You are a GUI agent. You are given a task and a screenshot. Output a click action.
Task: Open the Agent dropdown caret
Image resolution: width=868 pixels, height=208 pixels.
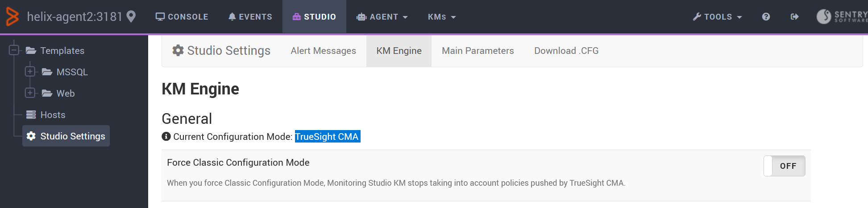click(x=405, y=17)
